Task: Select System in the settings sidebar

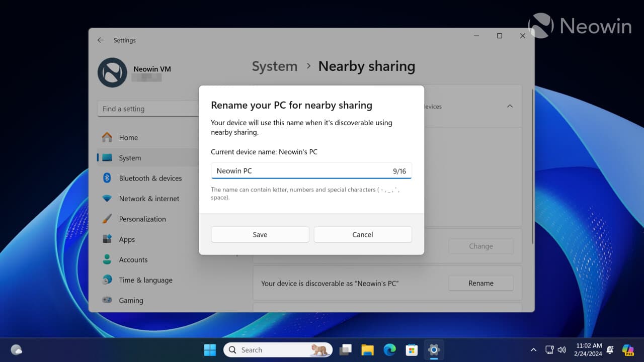Action: [130, 157]
